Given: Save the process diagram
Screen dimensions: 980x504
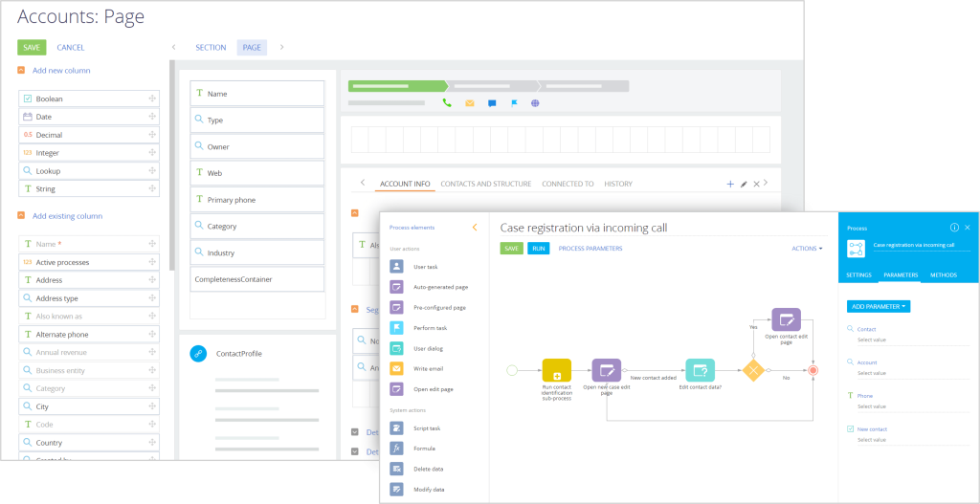Looking at the screenshot, I should click(511, 249).
